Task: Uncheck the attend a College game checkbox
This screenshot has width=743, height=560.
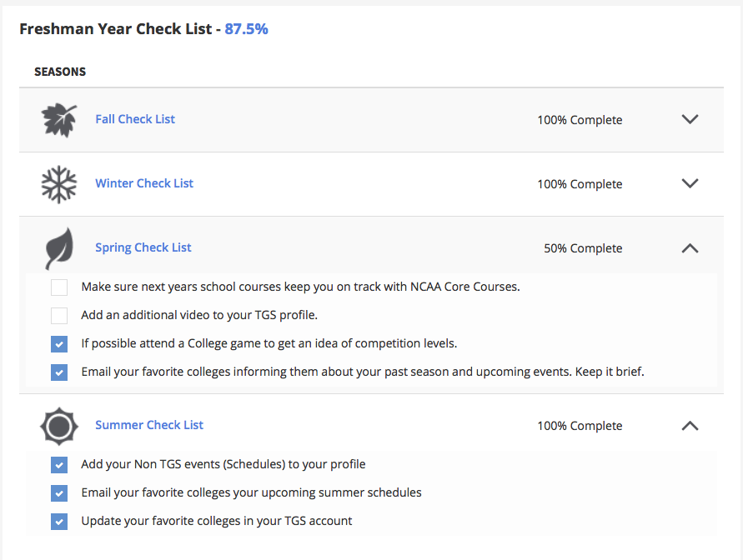Action: pyautogui.click(x=59, y=344)
